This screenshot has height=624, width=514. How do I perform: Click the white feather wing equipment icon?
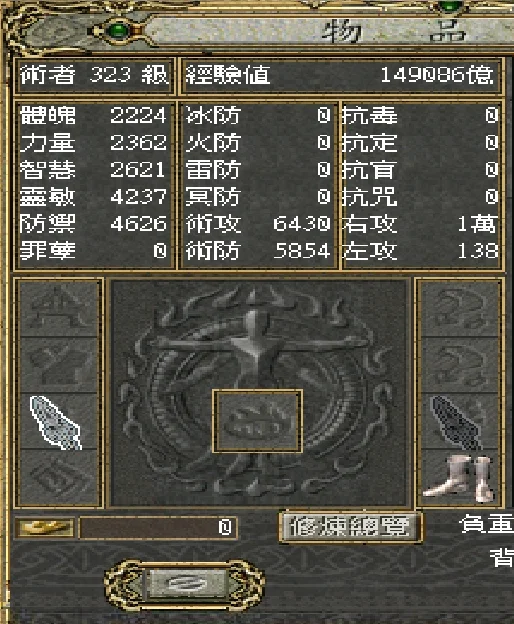pyautogui.click(x=56, y=423)
